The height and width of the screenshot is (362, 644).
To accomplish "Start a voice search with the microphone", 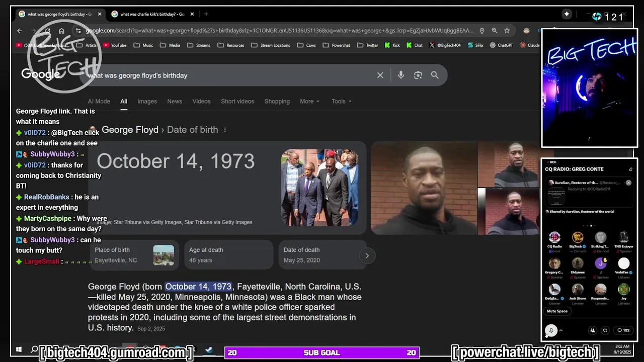I will click(x=401, y=75).
